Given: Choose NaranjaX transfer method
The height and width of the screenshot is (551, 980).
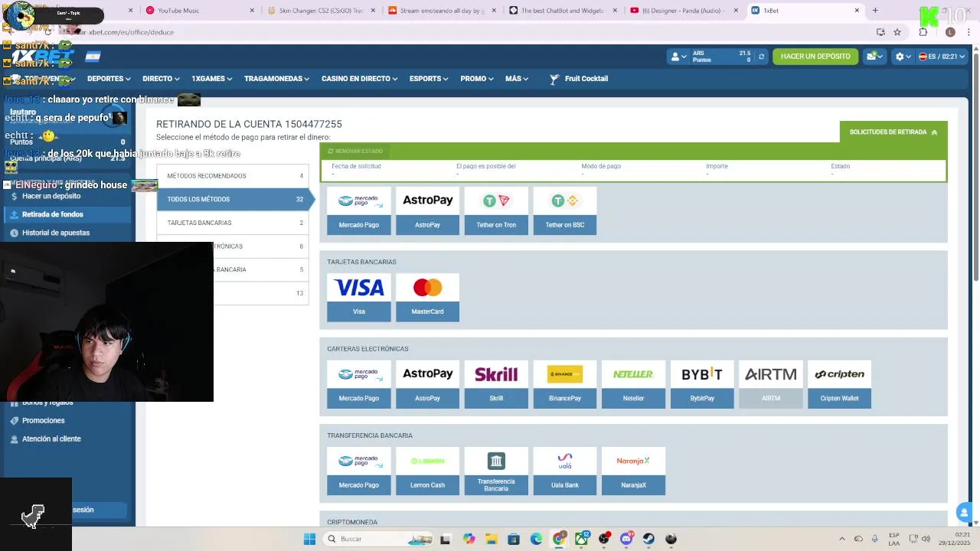Looking at the screenshot, I should [x=633, y=471].
